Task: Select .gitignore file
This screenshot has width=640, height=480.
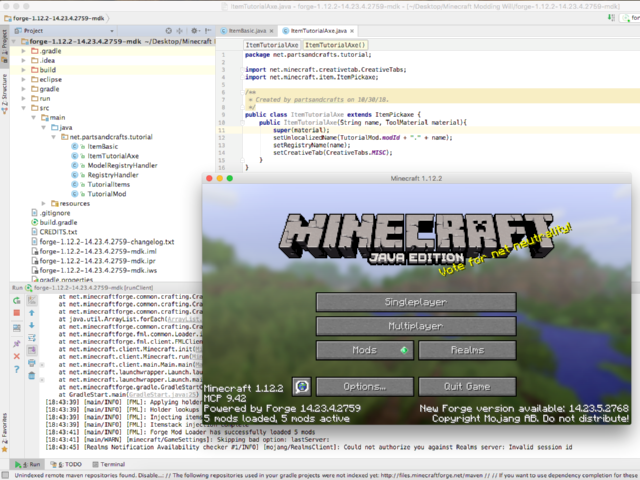Action: [x=55, y=213]
